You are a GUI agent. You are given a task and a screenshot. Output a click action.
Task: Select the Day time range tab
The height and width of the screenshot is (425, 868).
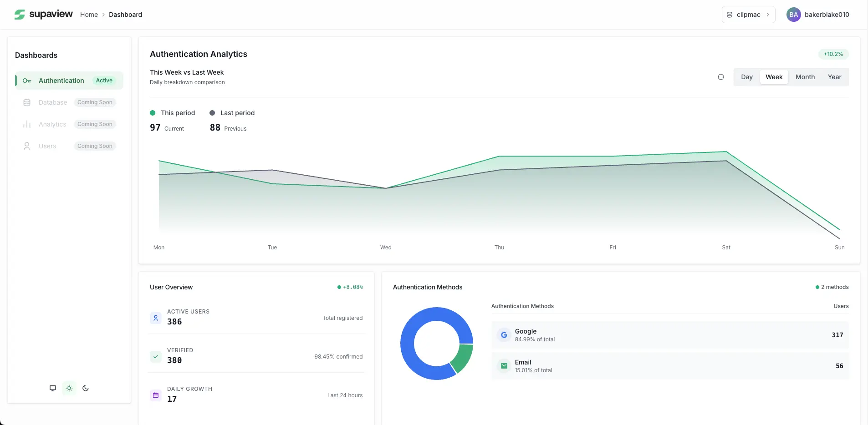point(746,77)
